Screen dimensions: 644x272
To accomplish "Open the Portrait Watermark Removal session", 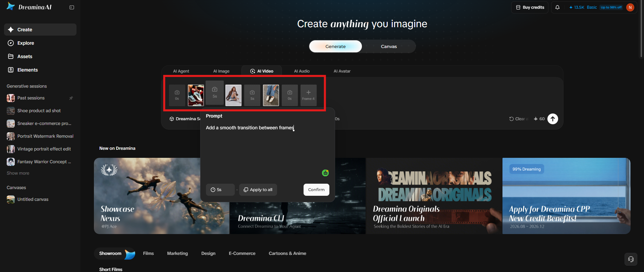I will click(x=40, y=136).
